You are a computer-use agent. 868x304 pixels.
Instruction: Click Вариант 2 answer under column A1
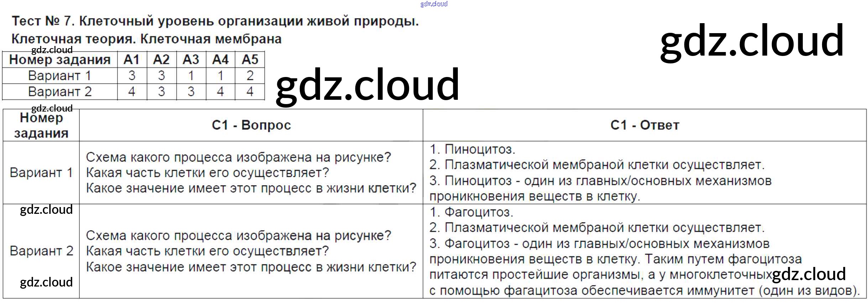[x=132, y=92]
